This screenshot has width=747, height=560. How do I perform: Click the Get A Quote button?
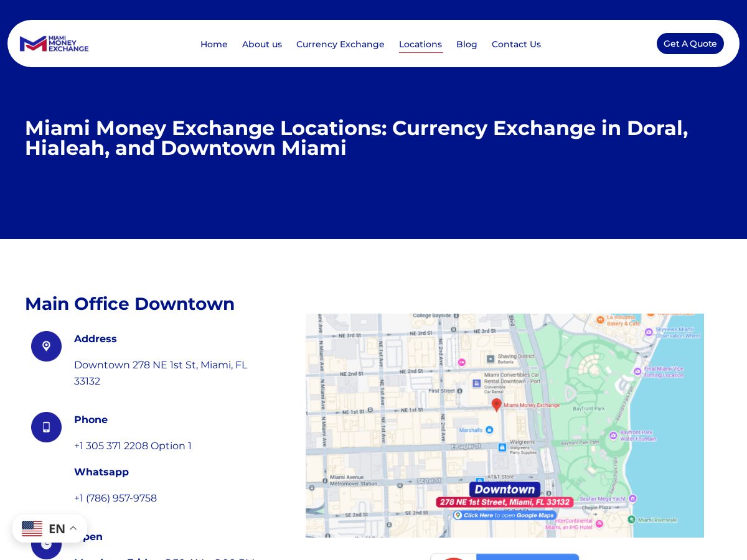(690, 44)
